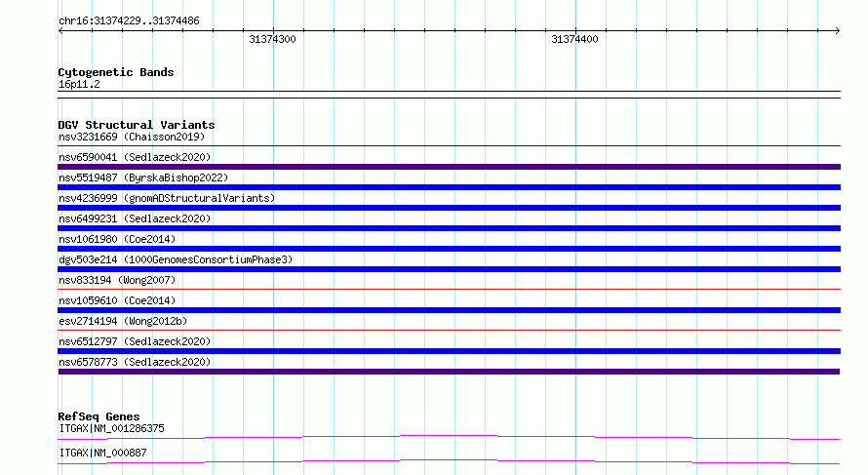The width and height of the screenshot is (868, 475).
Task: Select the Cytogenetic Bands track title
Action: tap(116, 72)
